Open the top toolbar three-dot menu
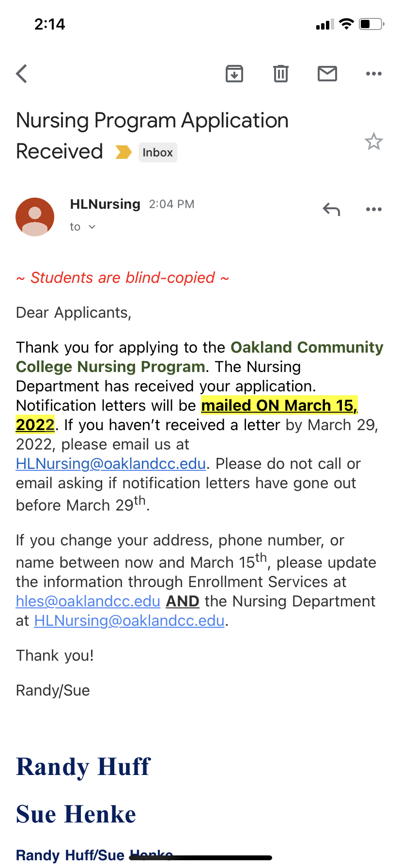This screenshot has height=868, width=401. tap(374, 74)
